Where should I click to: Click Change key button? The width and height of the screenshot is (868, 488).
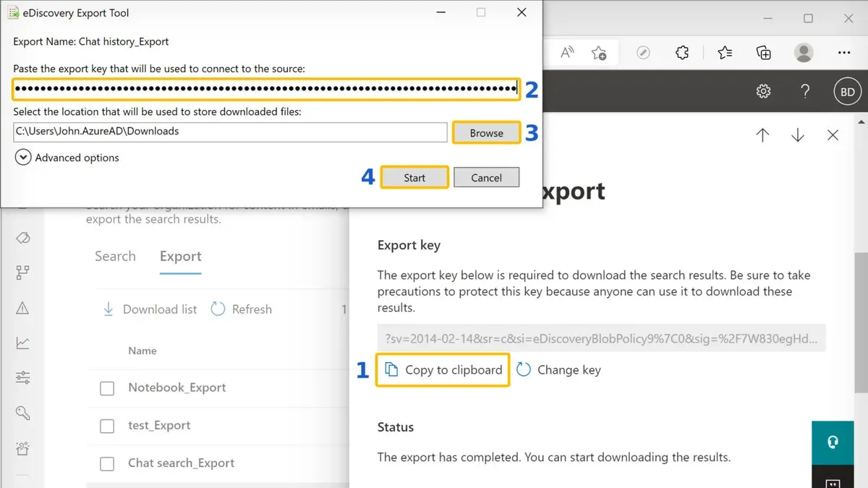tap(558, 369)
